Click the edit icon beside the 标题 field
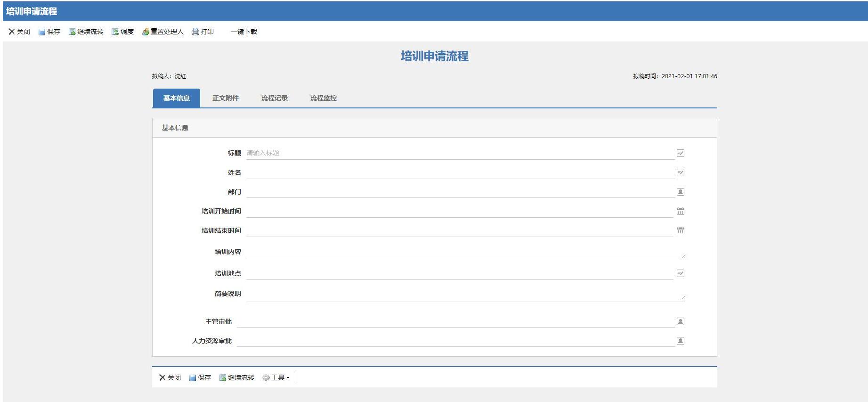 click(x=680, y=153)
